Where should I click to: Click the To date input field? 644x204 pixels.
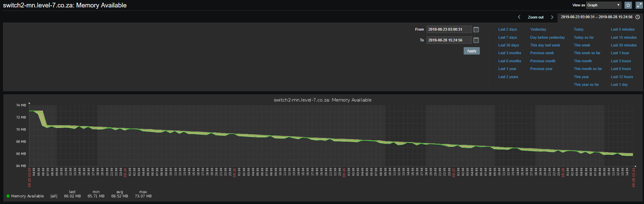click(449, 40)
